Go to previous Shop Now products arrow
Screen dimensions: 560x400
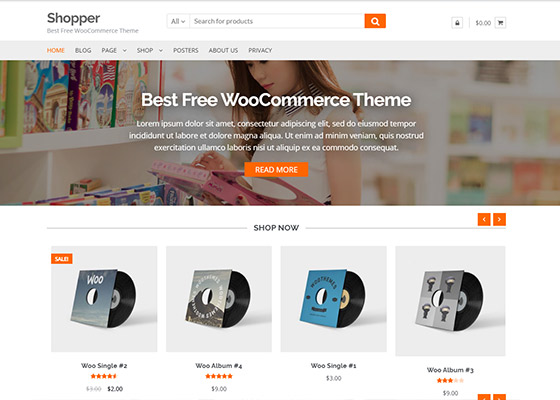click(484, 219)
